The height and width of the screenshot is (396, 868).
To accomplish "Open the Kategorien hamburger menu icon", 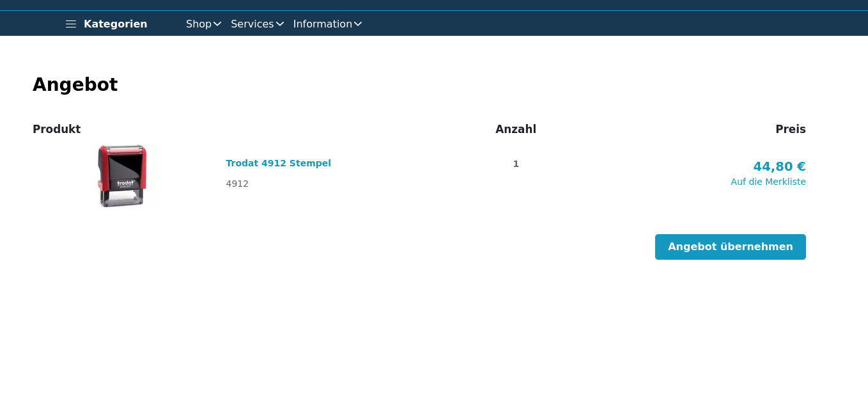I will [71, 24].
